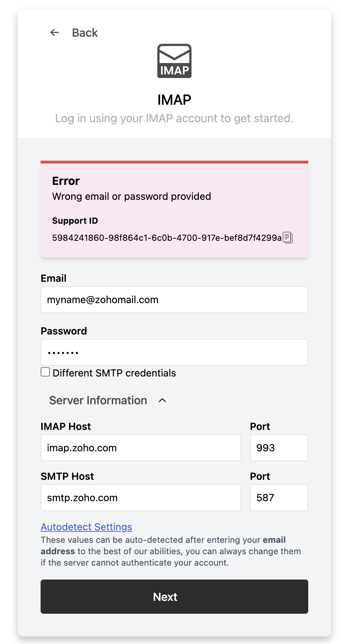This screenshot has width=341, height=644.
Task: Collapse Server Information with chevron icon
Action: pos(162,400)
